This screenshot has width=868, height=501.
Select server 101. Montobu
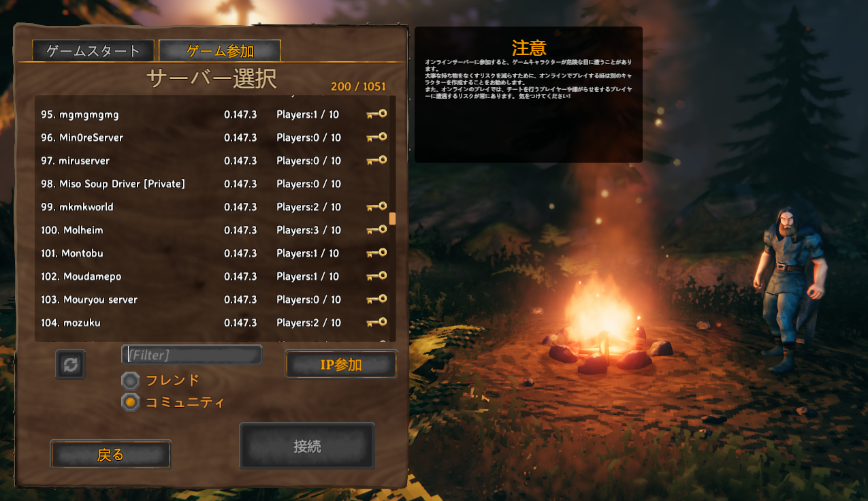coord(212,253)
